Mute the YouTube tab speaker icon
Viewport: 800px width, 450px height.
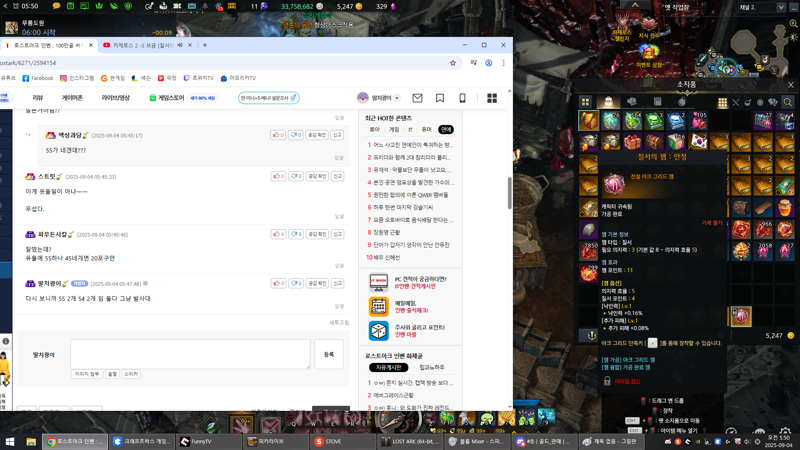click(x=180, y=45)
